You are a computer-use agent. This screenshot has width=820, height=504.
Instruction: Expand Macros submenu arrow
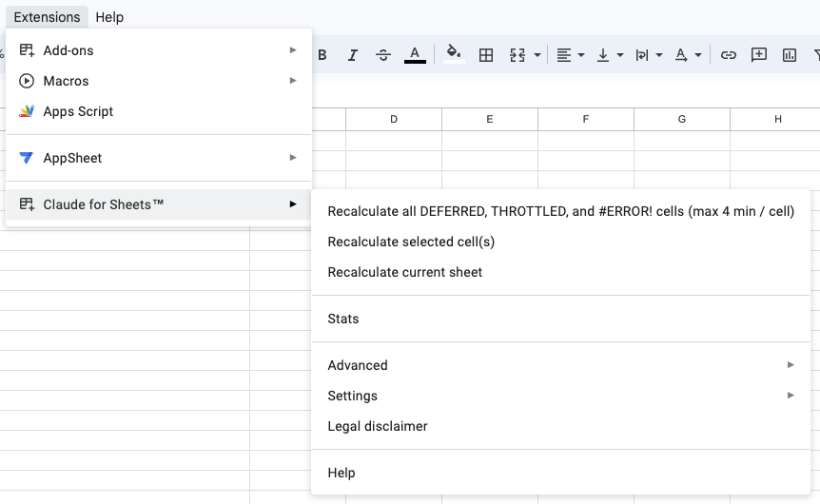point(293,81)
